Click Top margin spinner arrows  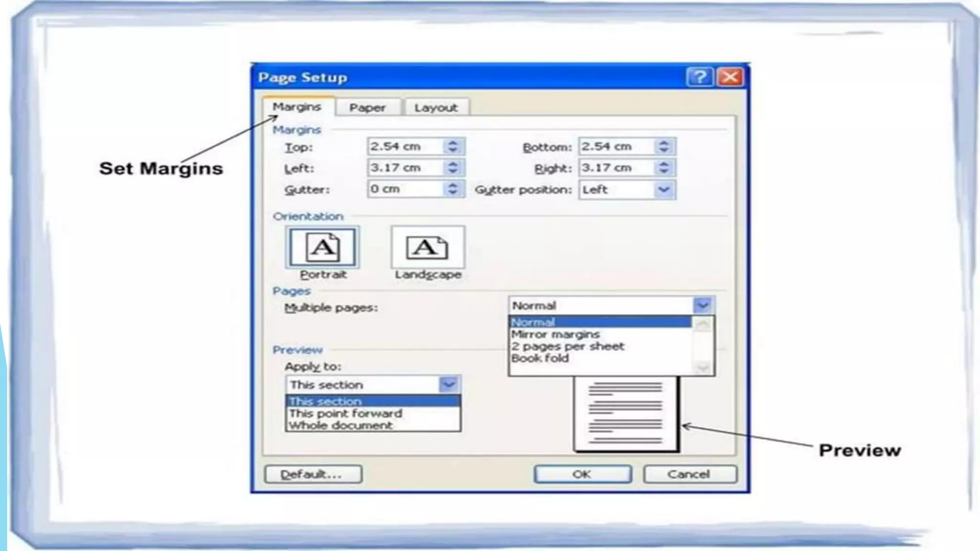[x=453, y=146]
